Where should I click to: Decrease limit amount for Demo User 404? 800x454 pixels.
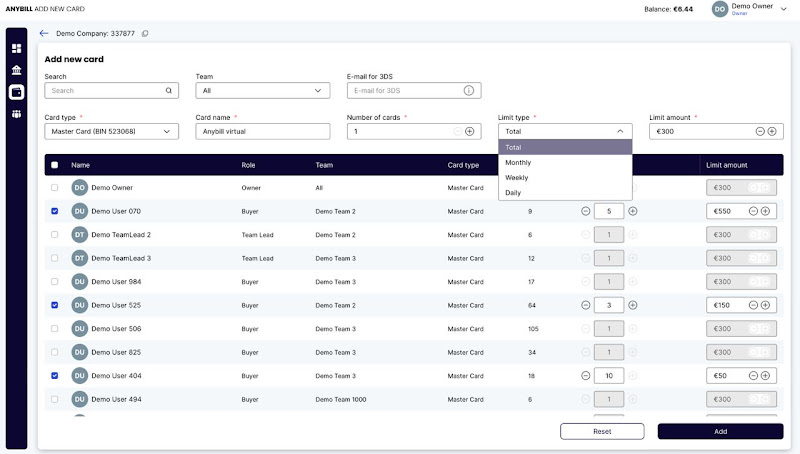coord(753,375)
